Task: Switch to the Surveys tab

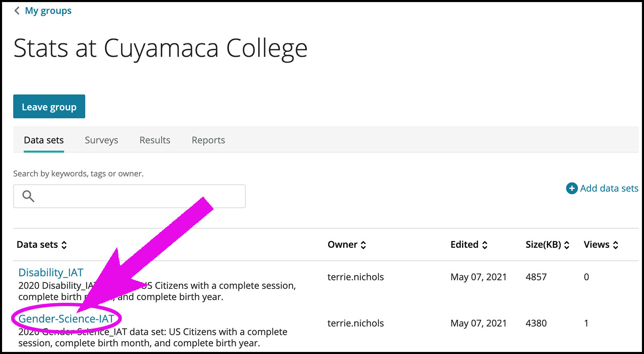Action: coord(102,140)
